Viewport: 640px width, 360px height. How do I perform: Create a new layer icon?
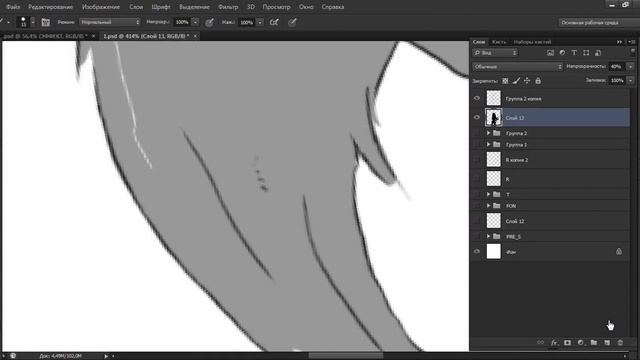click(607, 342)
